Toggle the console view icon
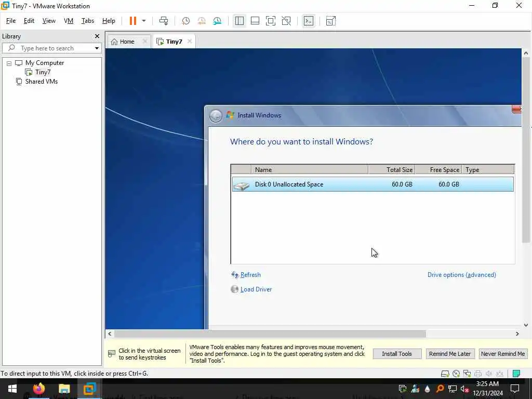Image resolution: width=532 pixels, height=399 pixels. (x=309, y=21)
